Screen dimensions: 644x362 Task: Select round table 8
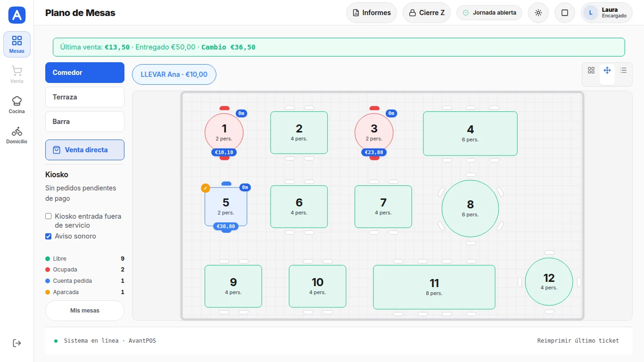tap(471, 208)
